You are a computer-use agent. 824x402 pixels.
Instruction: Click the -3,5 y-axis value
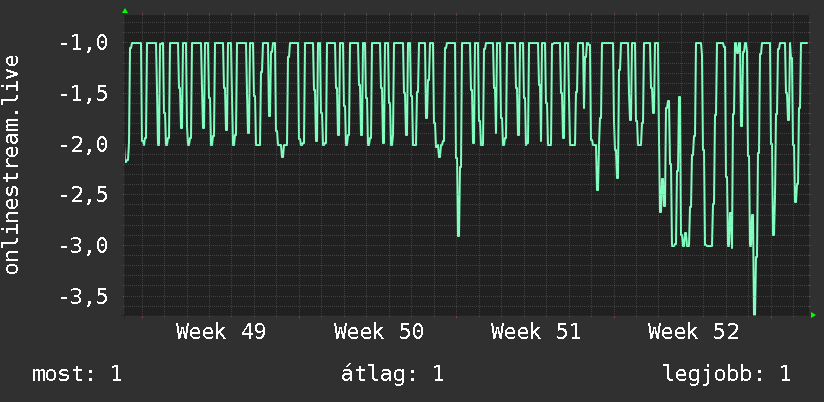pyautogui.click(x=83, y=297)
